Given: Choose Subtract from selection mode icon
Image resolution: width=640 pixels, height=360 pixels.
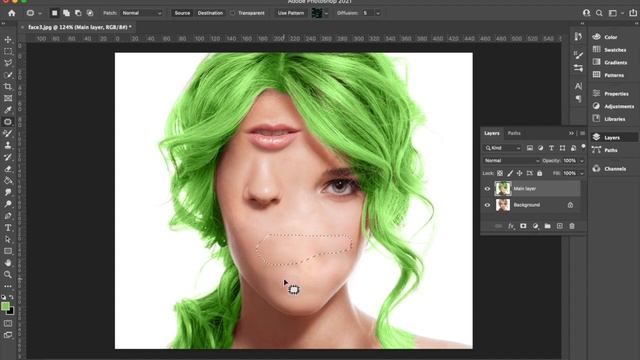Looking at the screenshot, I should coord(78,13).
